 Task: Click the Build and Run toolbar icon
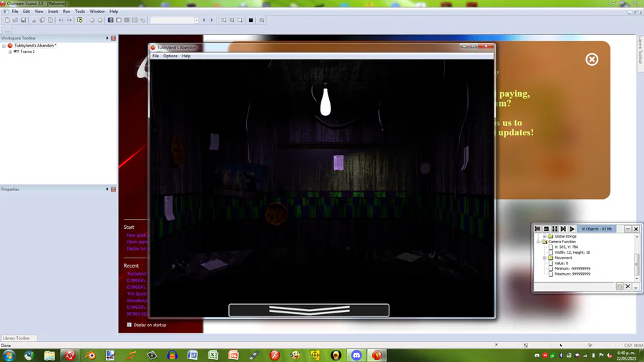click(262, 20)
